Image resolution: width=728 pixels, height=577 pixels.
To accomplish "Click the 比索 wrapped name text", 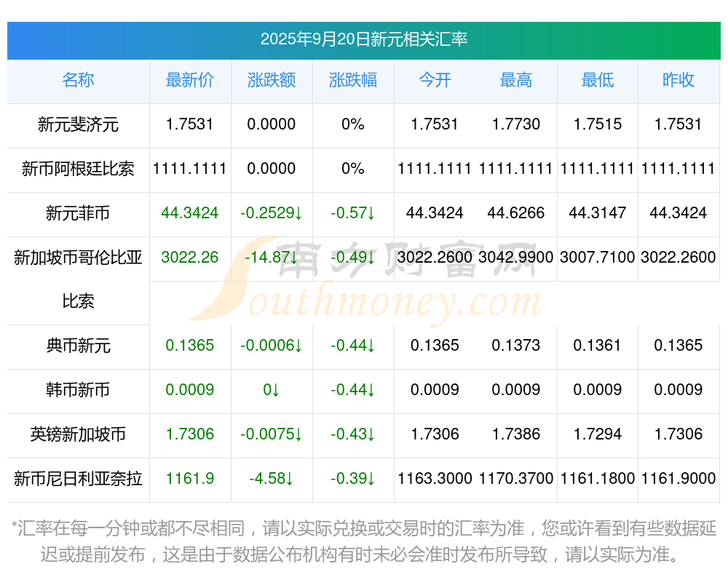I will [x=78, y=301].
